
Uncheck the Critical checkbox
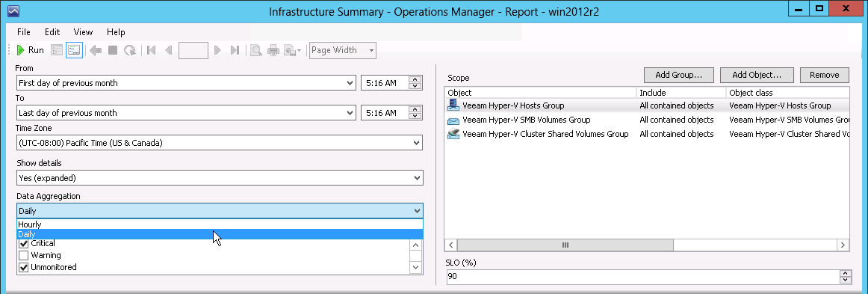(24, 244)
